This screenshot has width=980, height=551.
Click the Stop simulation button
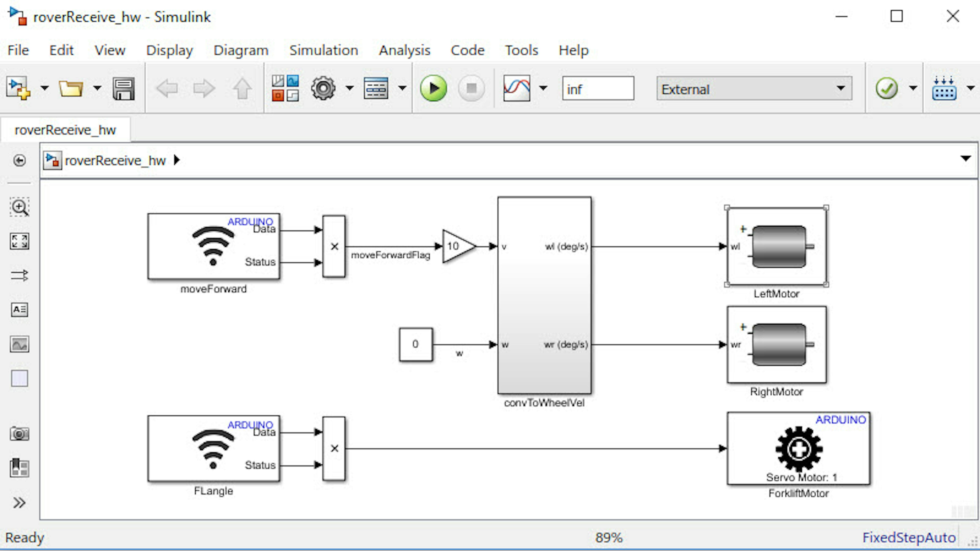click(471, 88)
